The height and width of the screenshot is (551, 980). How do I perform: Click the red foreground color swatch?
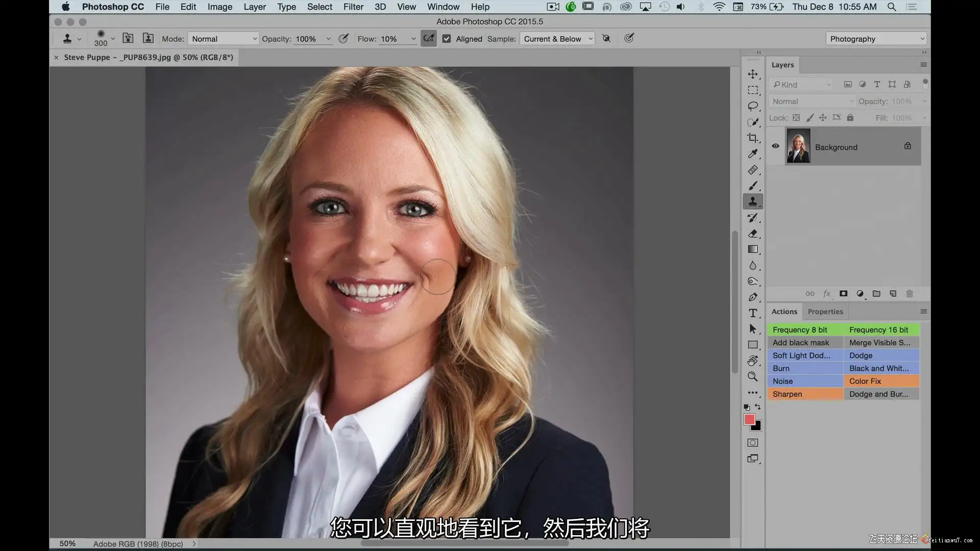click(749, 419)
